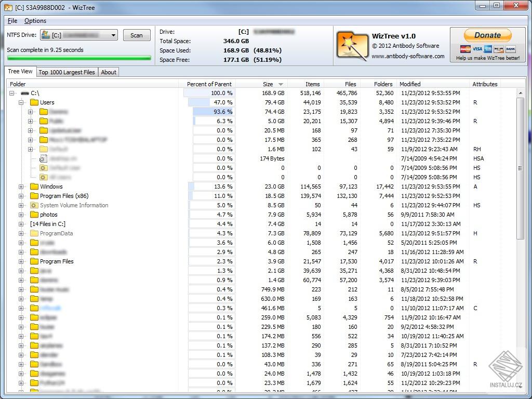Select the 139,574 items cell
This screenshot has height=399, width=532.
[x=311, y=196]
